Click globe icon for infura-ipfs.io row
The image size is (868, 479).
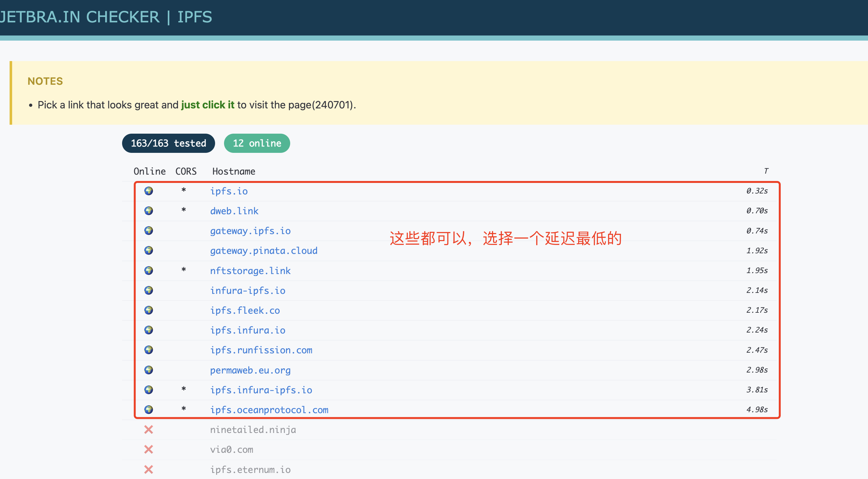[149, 290]
